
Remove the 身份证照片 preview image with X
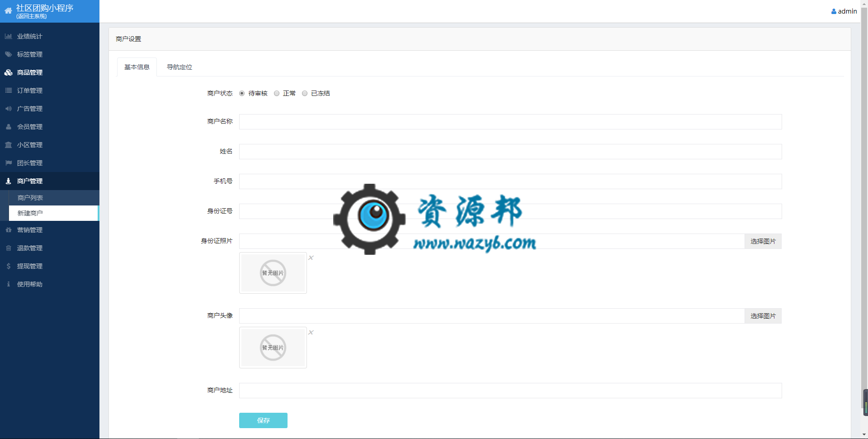(311, 258)
